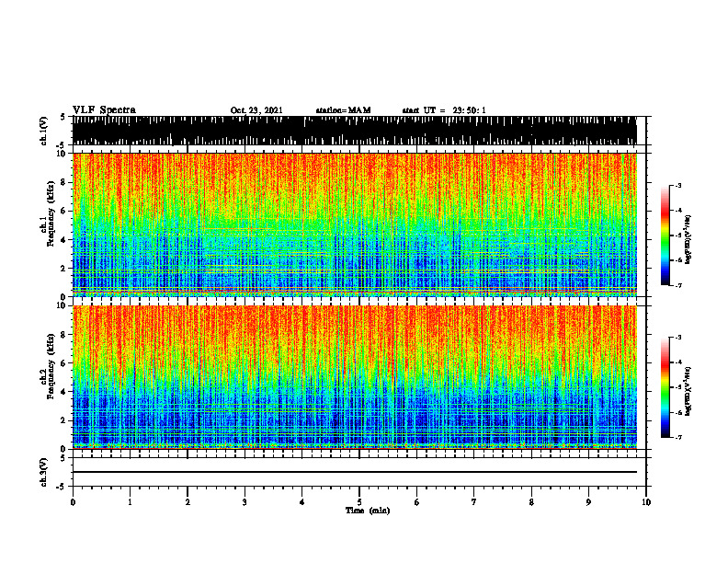Screen dimensions: 728x563
Task: Click the "-7" label on ch.1 colorbar
Action: pyautogui.click(x=677, y=285)
